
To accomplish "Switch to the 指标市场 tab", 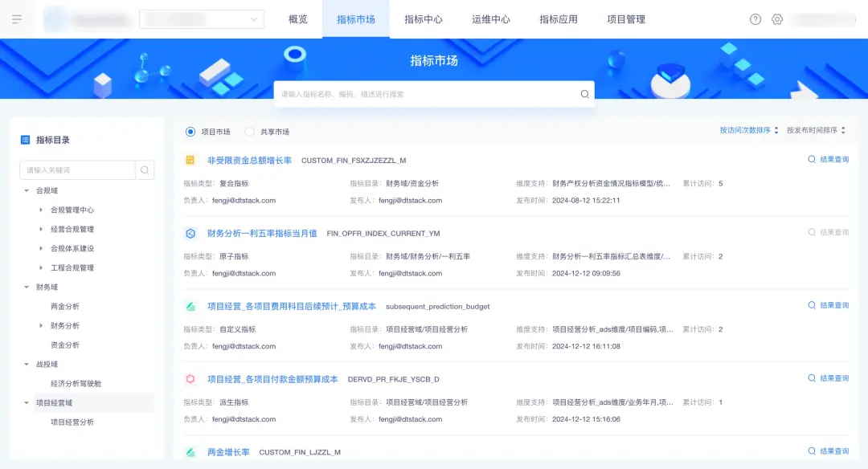I will point(356,19).
